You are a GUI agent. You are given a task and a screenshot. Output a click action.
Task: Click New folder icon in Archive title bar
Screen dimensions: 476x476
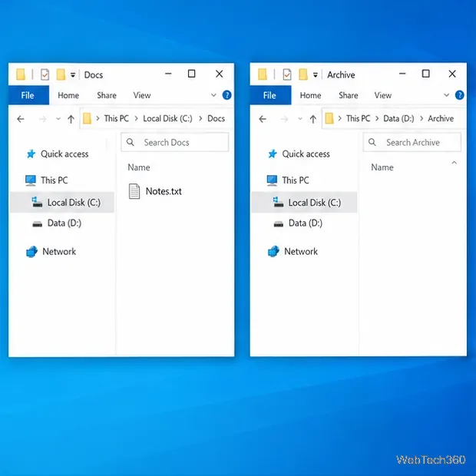303,74
